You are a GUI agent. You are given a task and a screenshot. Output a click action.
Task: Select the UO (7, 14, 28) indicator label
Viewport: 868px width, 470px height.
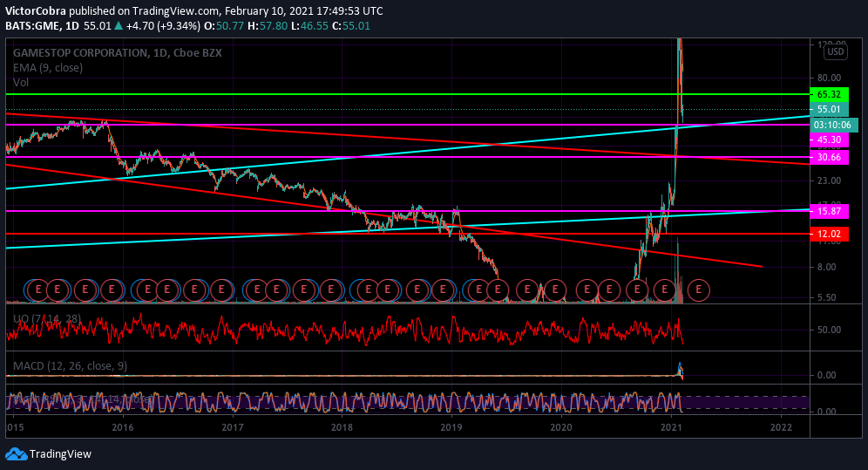[47, 319]
